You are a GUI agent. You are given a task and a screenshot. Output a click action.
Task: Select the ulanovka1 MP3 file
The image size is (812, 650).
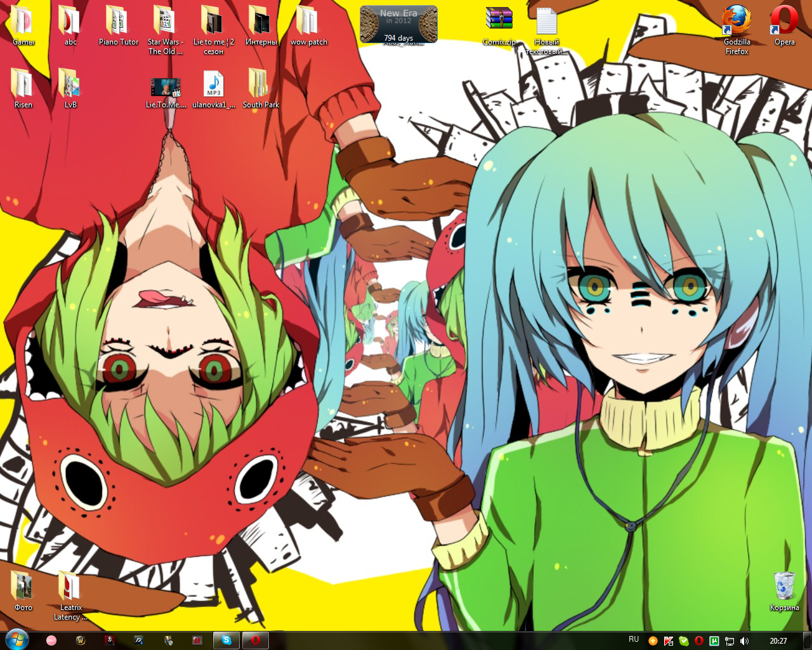[x=214, y=86]
